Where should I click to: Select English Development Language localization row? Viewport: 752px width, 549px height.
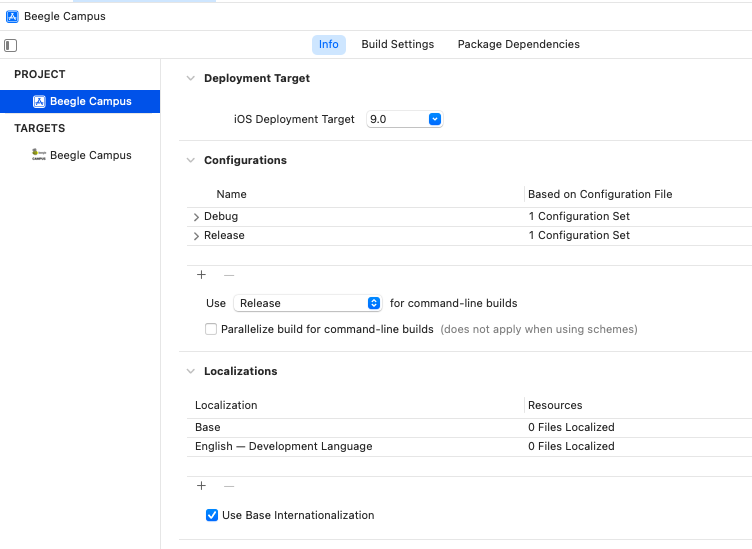tap(284, 446)
